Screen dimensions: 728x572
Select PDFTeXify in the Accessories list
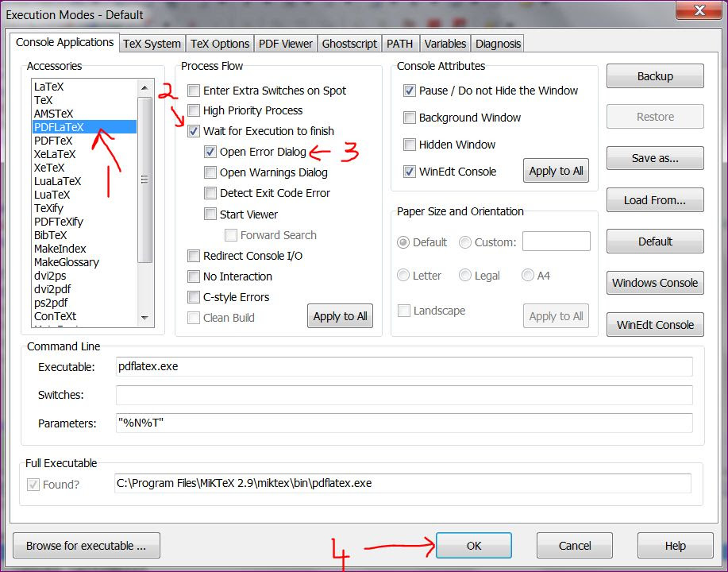coord(84,222)
